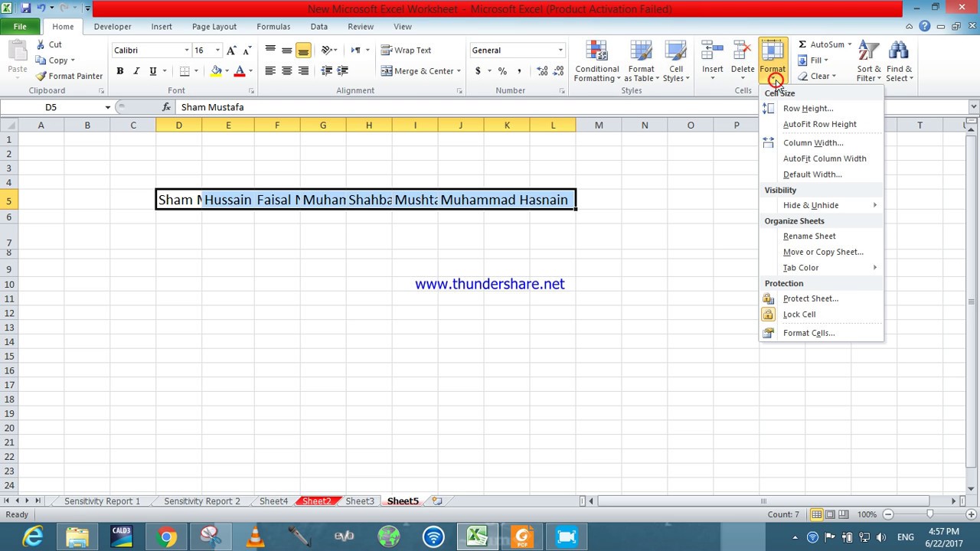980x551 pixels.
Task: Click Delete cells icon
Action: click(742, 51)
